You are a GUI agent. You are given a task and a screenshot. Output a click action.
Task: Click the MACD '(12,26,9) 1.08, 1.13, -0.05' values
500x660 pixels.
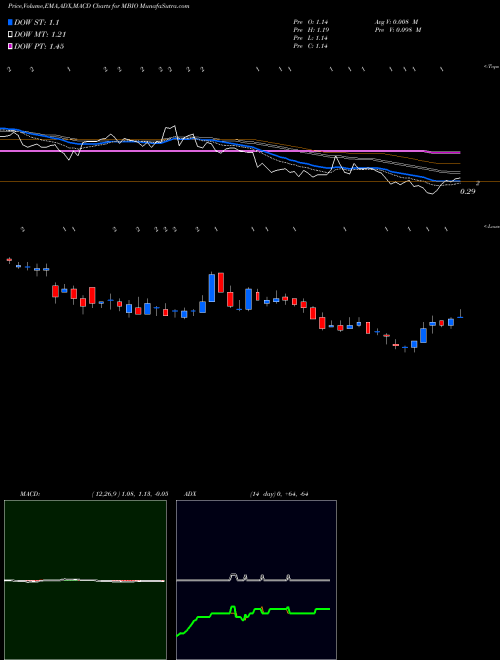[130, 494]
